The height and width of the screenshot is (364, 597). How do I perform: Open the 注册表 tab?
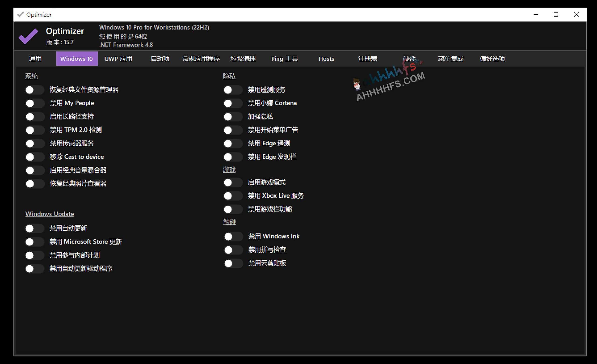click(367, 59)
